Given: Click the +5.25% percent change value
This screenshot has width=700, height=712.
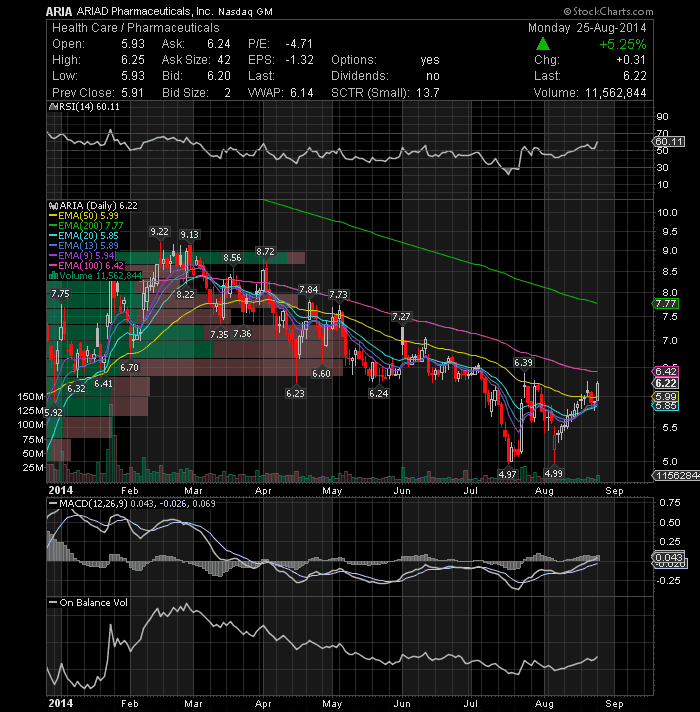Looking at the screenshot, I should pos(623,44).
